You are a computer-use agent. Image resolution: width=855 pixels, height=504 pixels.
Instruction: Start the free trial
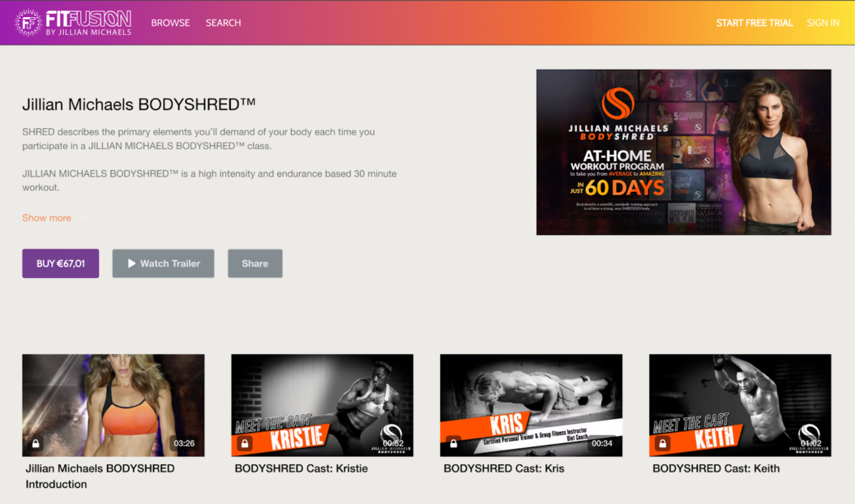(x=754, y=23)
